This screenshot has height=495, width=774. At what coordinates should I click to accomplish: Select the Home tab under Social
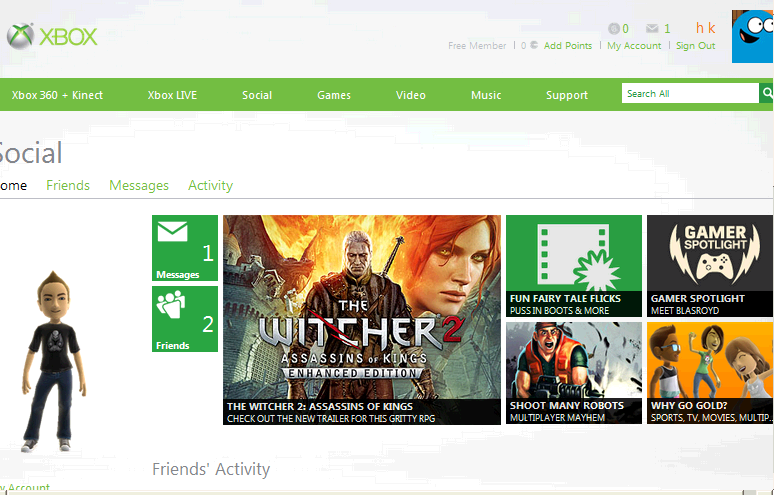tap(13, 185)
